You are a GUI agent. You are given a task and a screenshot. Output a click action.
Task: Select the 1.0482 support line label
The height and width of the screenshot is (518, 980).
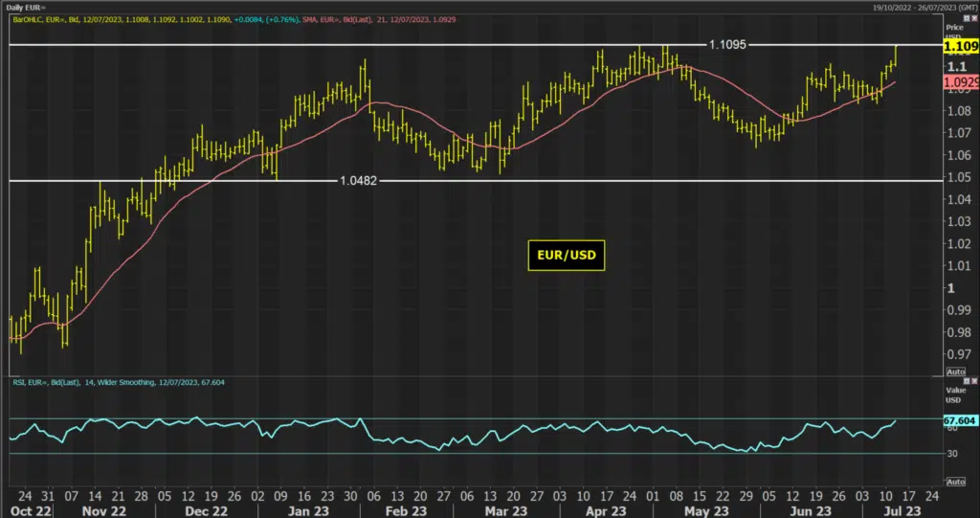(x=358, y=181)
